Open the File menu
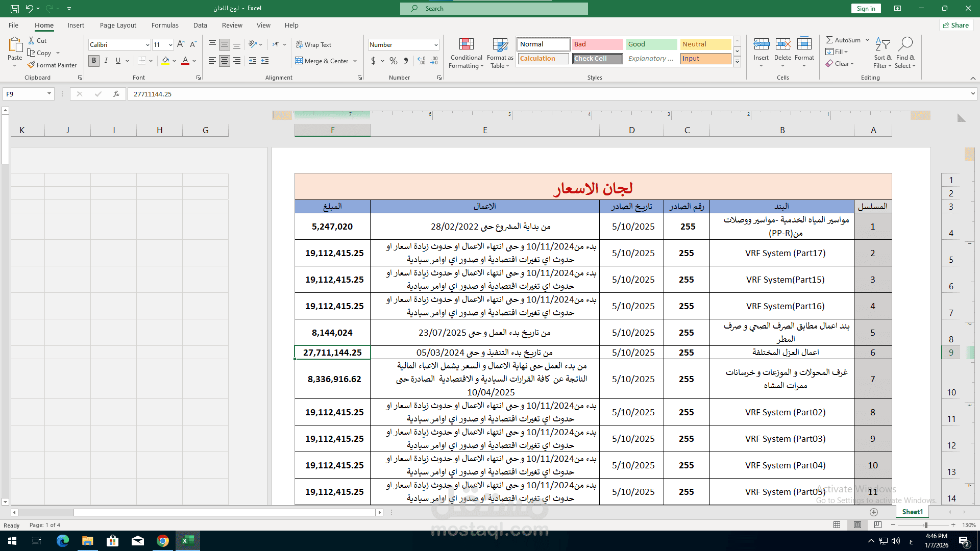This screenshot has height=551, width=980. click(x=14, y=26)
